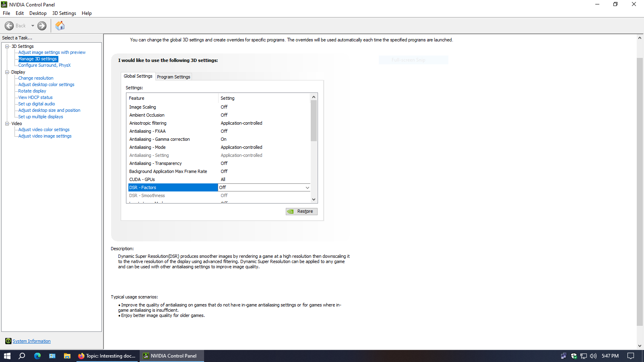Switch to the Program Settings tab
Viewport: 644px width, 362px height.
click(x=173, y=77)
